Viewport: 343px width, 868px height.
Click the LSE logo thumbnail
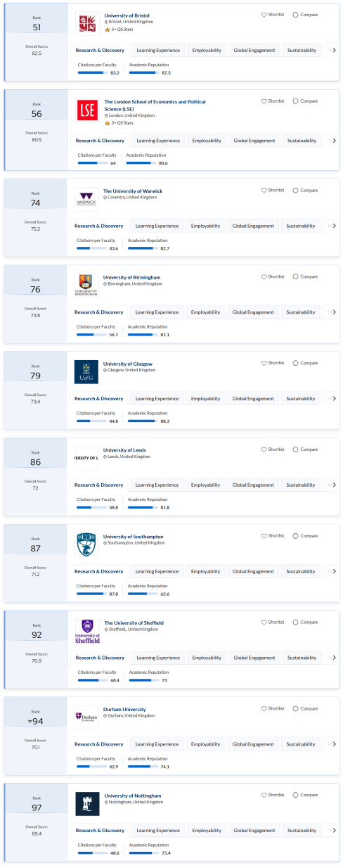point(88,111)
